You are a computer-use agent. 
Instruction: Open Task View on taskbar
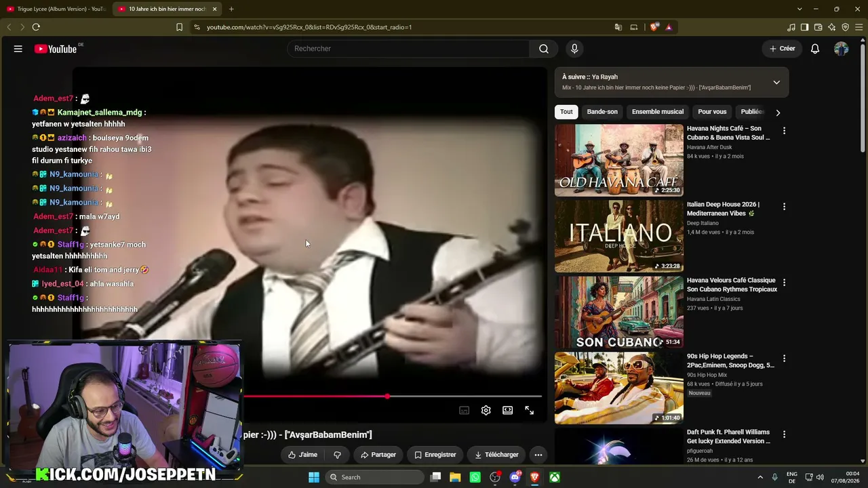coord(436,477)
